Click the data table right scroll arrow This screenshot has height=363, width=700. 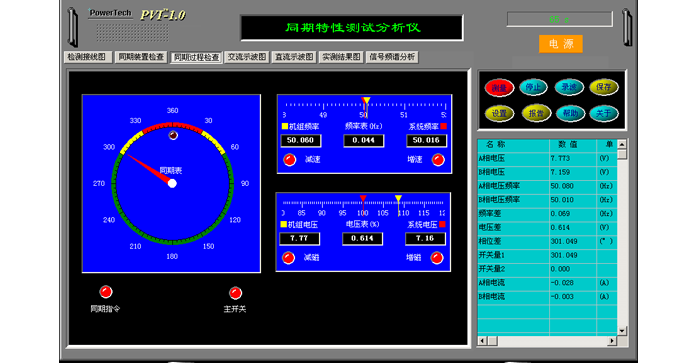click(x=612, y=341)
